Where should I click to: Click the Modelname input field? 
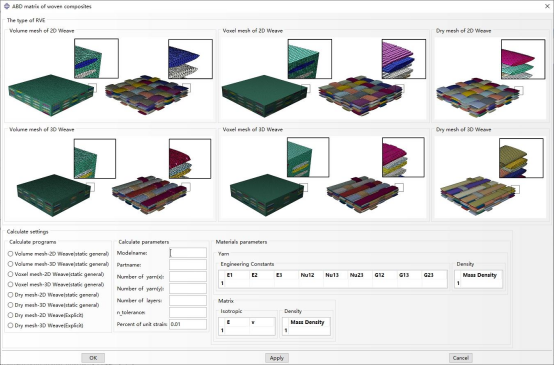[188, 253]
